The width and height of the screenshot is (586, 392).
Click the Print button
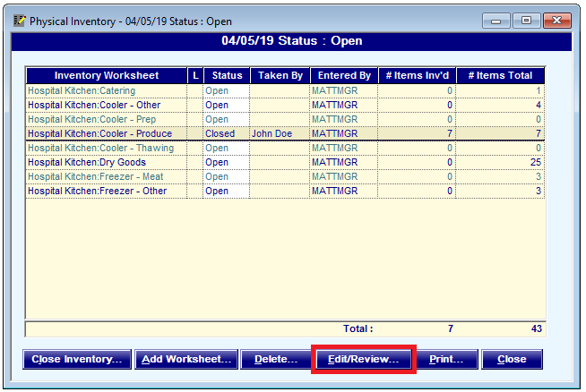click(x=445, y=359)
